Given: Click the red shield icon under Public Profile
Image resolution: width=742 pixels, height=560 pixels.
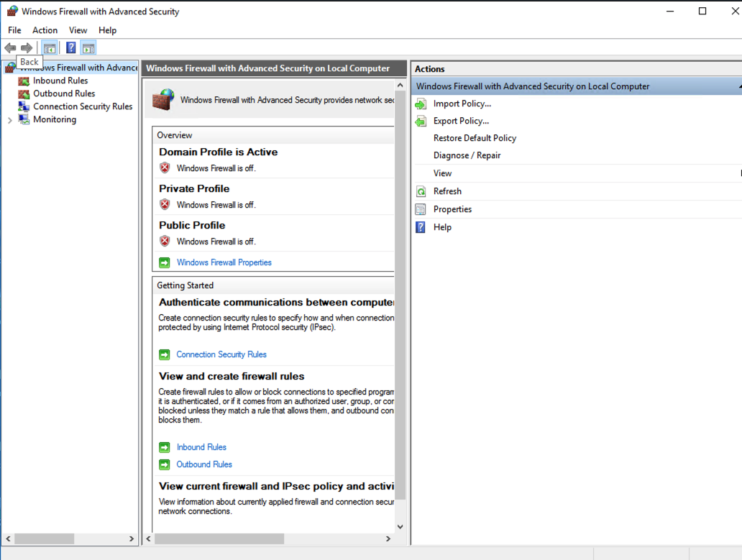Looking at the screenshot, I should pyautogui.click(x=165, y=241).
